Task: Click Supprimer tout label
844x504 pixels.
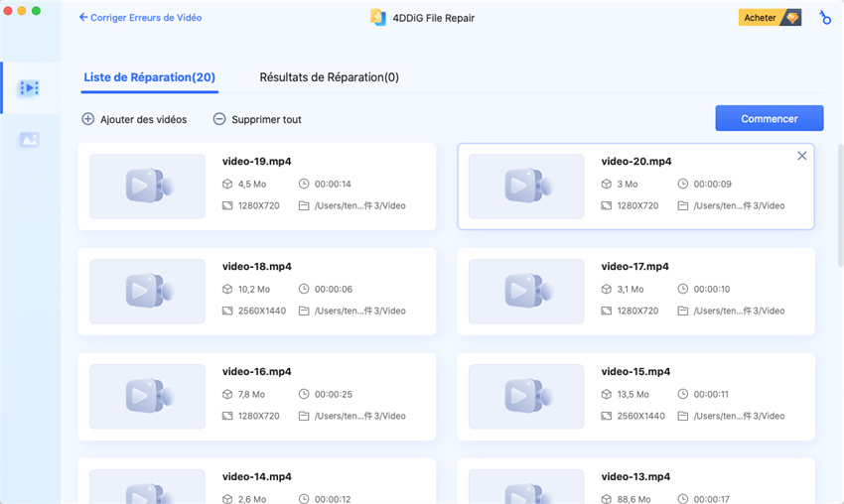Action: [x=266, y=119]
